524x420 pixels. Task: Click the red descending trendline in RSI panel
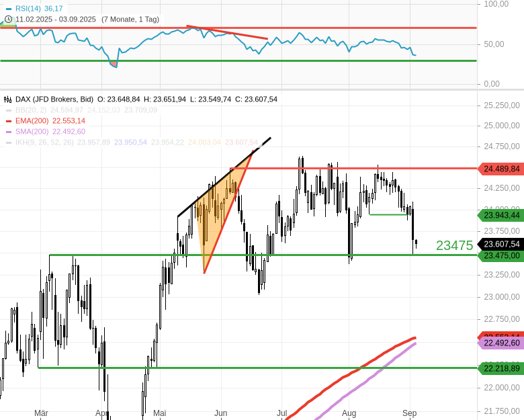click(x=227, y=32)
